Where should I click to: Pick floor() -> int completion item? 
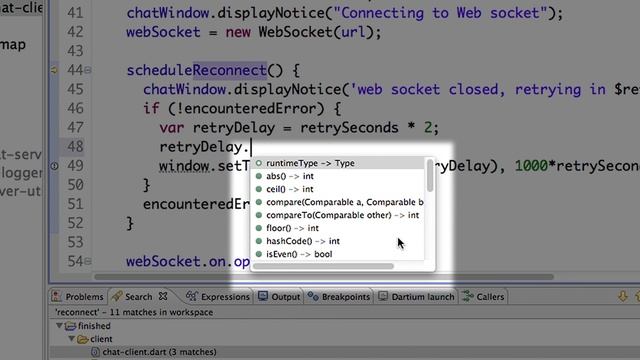(338, 228)
